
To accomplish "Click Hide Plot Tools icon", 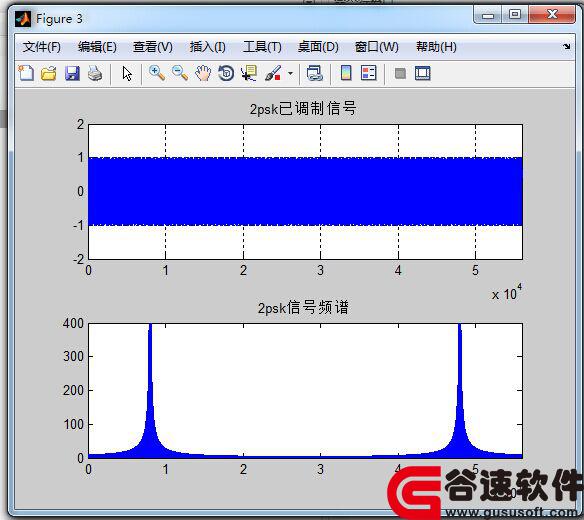I will (x=400, y=73).
